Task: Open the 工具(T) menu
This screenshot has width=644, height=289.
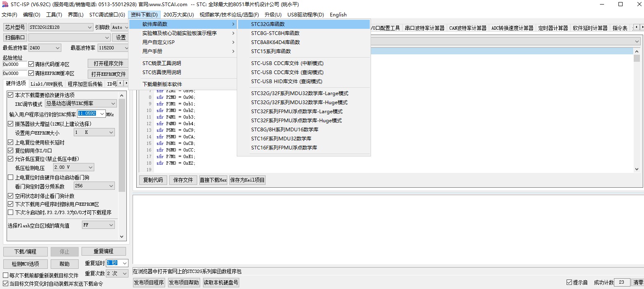Action: (x=54, y=15)
